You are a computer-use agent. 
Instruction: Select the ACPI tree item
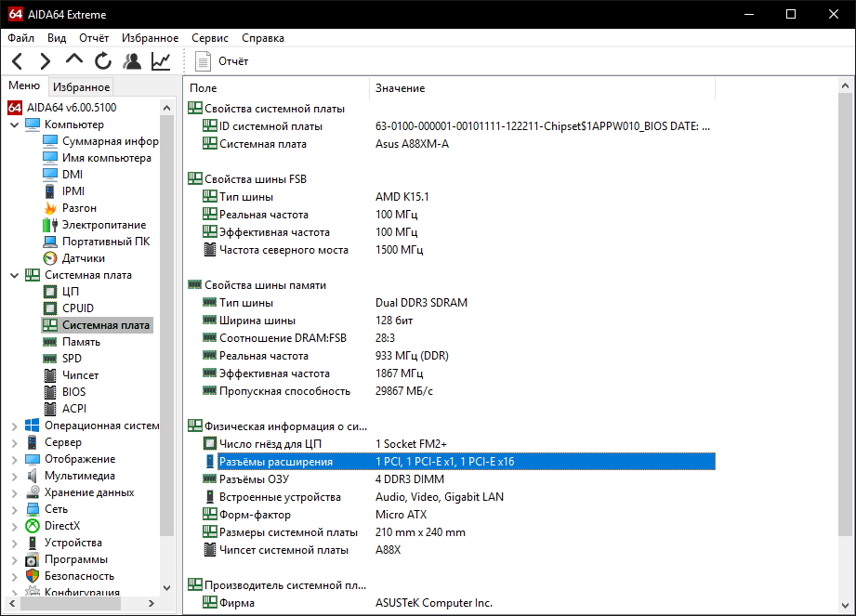[x=74, y=409]
